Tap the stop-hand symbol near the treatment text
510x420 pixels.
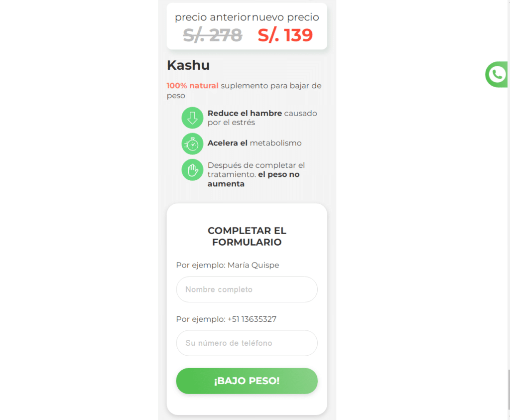192,169
